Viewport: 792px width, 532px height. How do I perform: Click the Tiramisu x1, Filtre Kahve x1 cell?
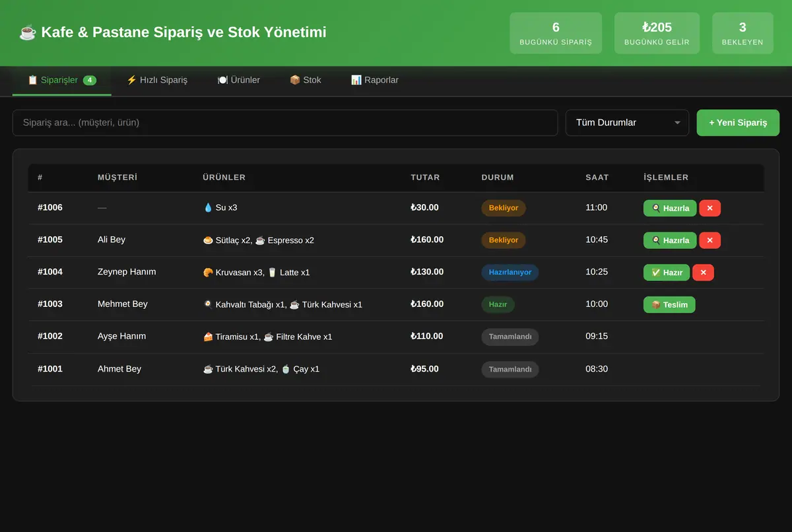pos(268,337)
